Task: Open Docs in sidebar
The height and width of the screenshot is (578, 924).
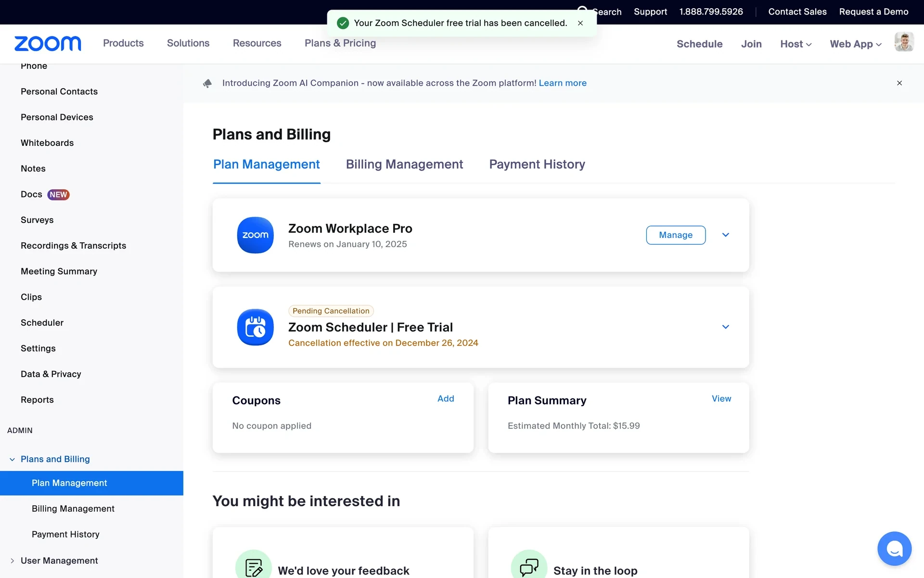Action: coord(31,194)
